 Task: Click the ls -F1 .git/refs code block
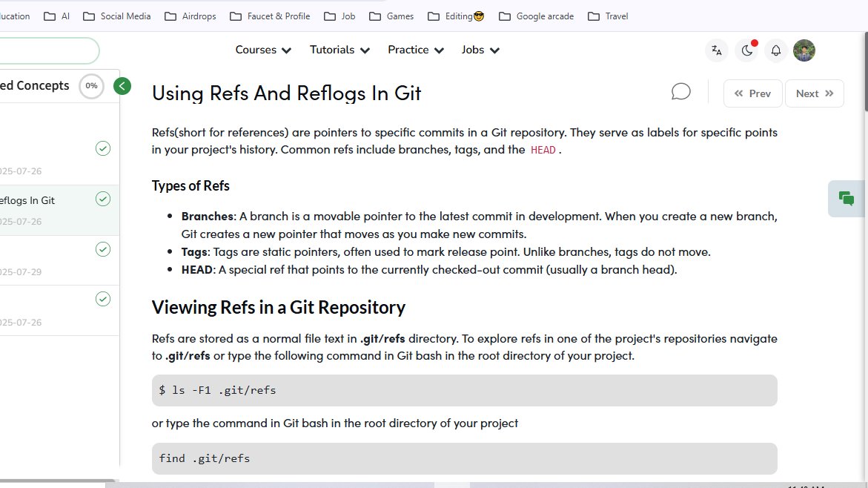coord(465,391)
